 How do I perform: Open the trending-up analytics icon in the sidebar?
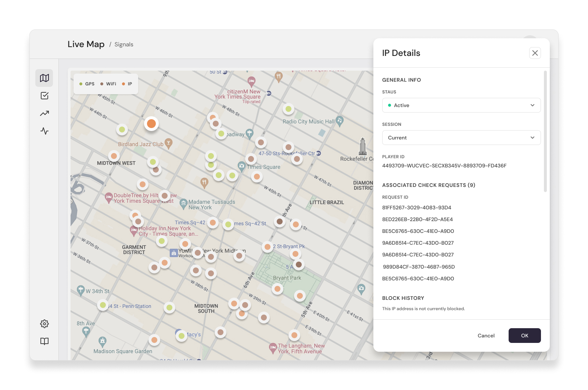44,113
